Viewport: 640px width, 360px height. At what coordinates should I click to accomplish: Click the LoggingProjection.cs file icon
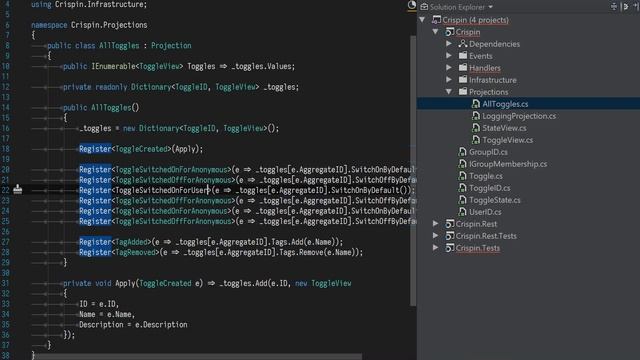(x=476, y=116)
